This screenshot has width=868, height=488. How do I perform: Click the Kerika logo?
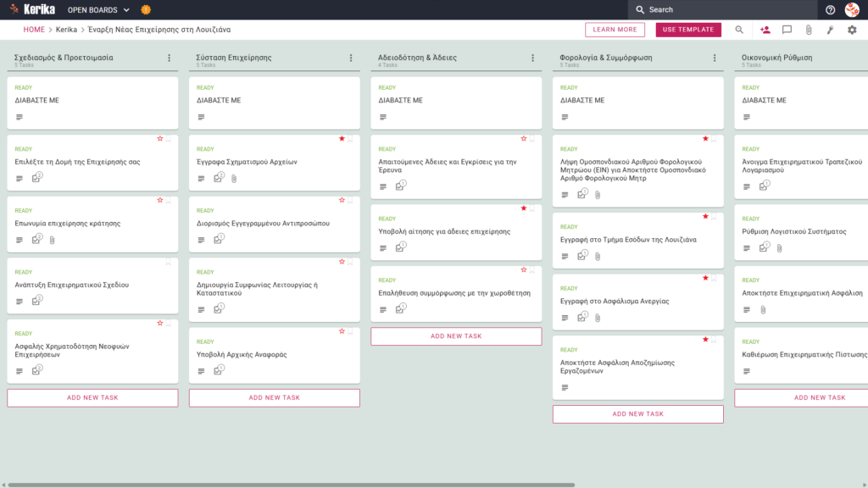coord(32,9)
